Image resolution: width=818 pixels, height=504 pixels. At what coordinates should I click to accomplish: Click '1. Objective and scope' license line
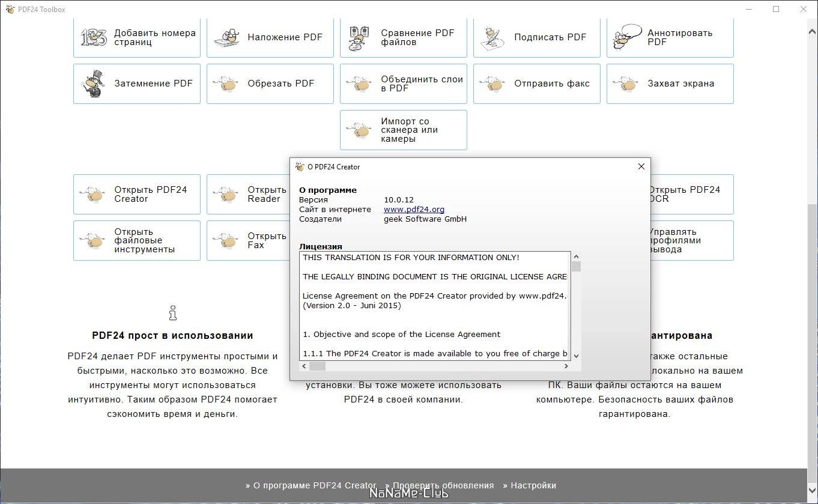pyautogui.click(x=402, y=335)
